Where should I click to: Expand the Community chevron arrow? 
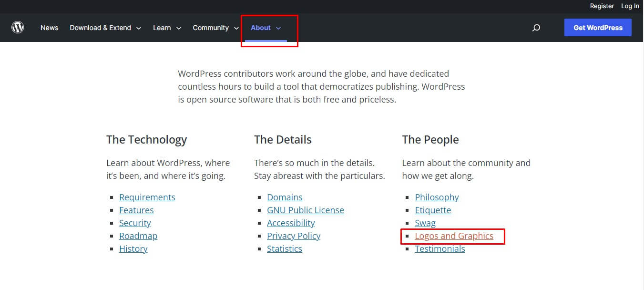(x=236, y=28)
